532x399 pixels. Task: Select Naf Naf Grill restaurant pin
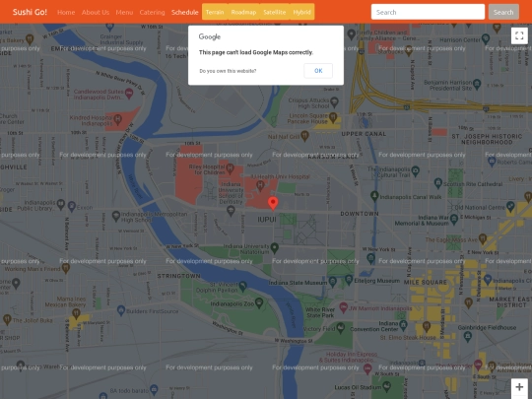pos(304,135)
